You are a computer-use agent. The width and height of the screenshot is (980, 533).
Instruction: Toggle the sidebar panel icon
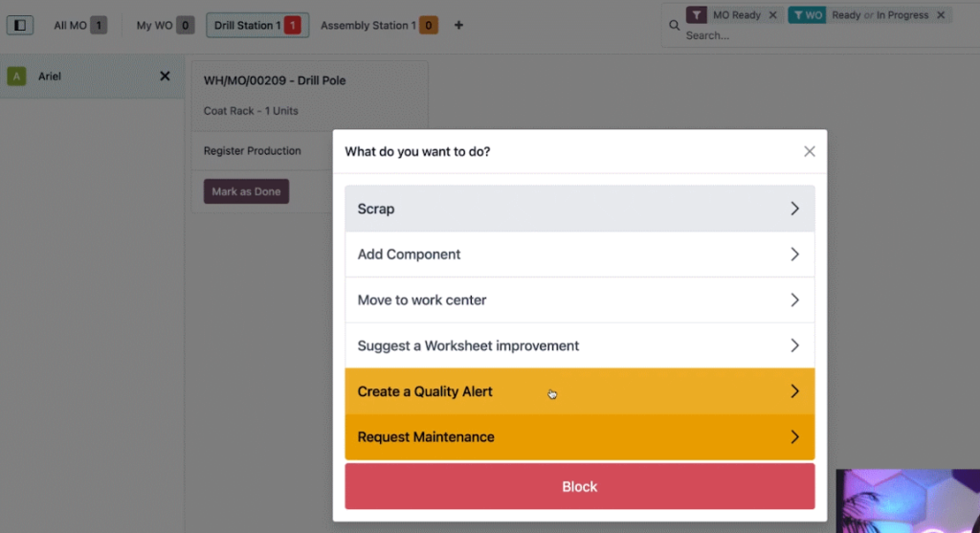click(x=20, y=25)
